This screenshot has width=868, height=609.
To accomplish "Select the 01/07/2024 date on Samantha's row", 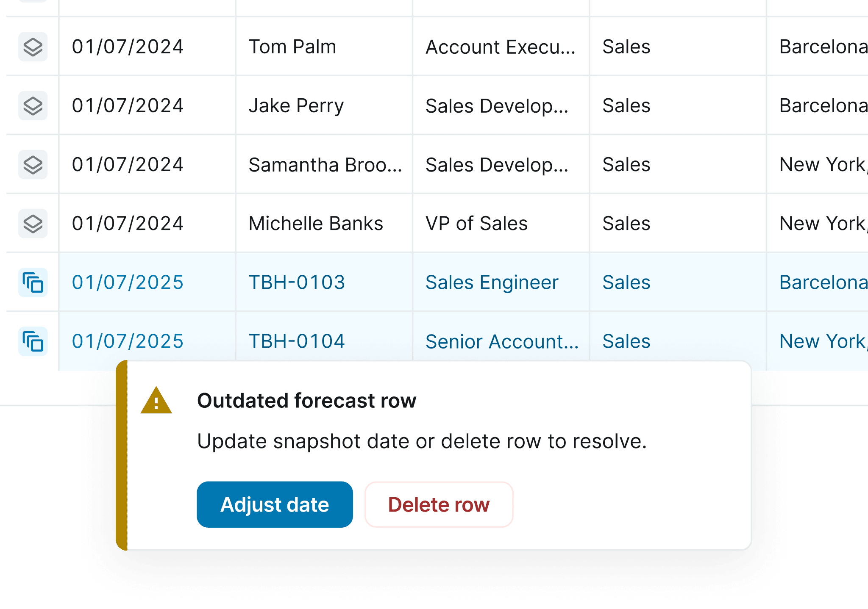I will [128, 164].
